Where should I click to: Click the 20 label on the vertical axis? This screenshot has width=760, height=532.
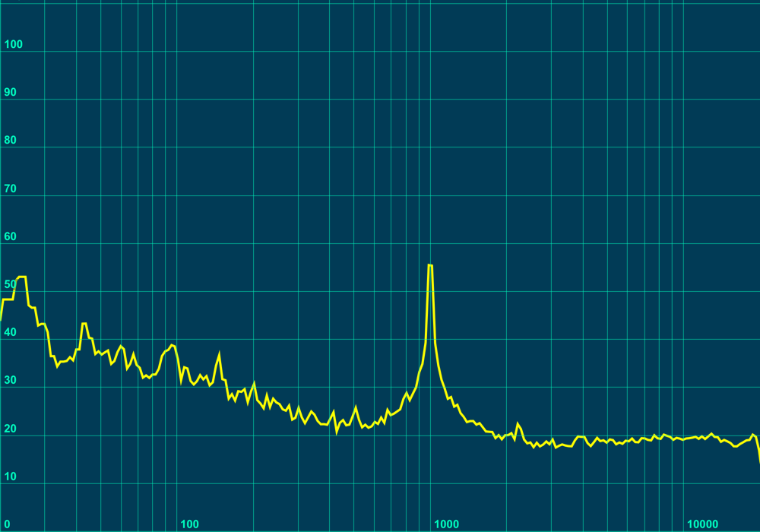click(x=11, y=429)
